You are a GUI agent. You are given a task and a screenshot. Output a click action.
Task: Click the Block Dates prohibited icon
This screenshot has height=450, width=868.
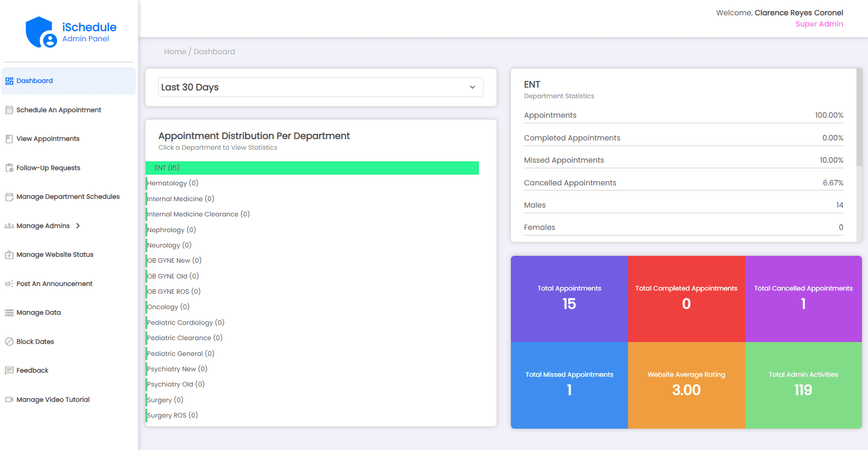[x=9, y=342]
